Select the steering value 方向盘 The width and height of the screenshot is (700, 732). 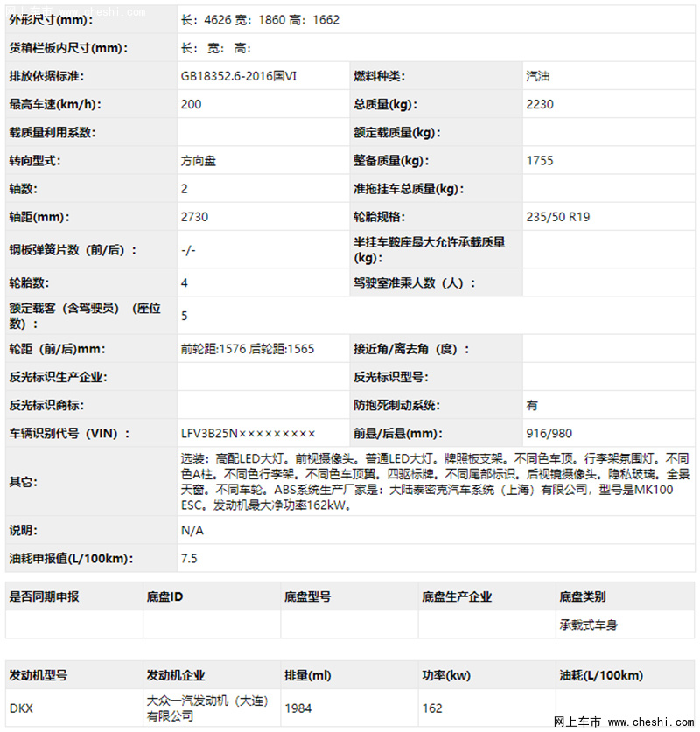click(x=199, y=161)
